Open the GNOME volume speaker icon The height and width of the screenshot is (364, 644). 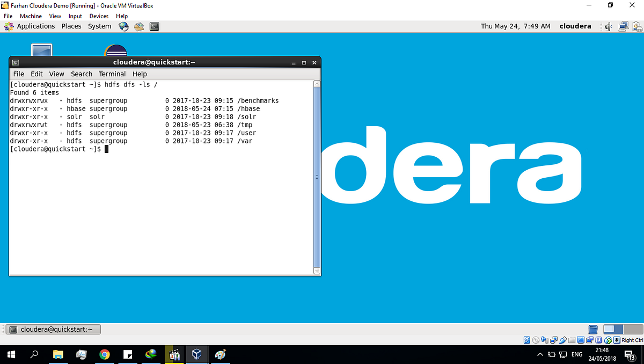pyautogui.click(x=609, y=26)
